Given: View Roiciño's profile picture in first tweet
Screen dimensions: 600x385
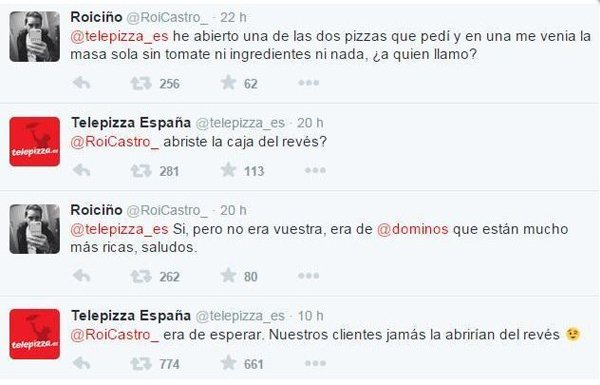Looking at the screenshot, I should click(x=34, y=36).
